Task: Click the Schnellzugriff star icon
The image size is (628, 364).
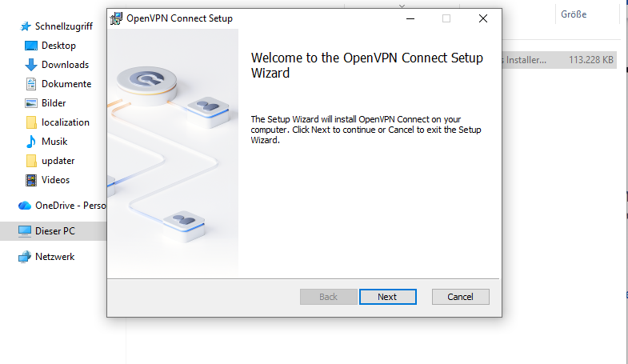Action: 25,26
